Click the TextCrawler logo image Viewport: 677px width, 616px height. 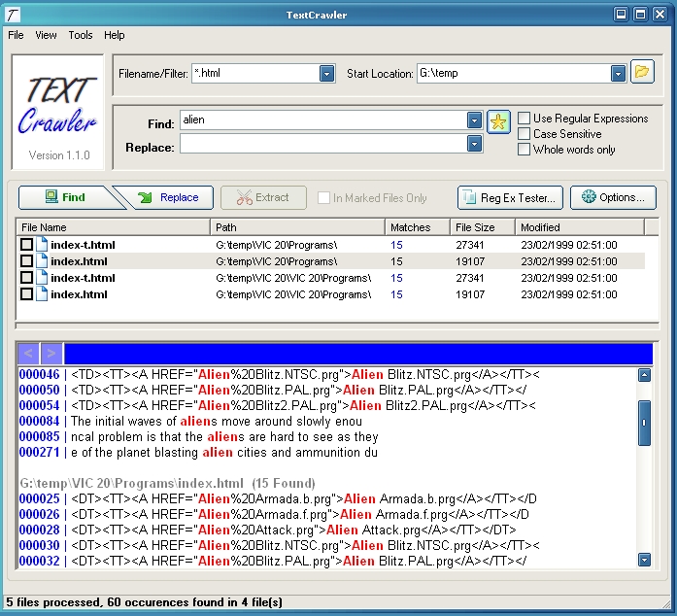[x=57, y=112]
